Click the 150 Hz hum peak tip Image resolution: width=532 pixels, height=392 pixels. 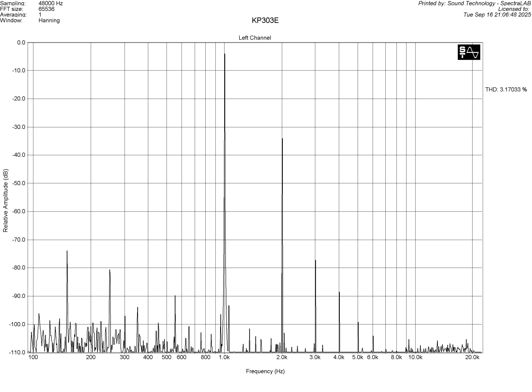tap(67, 251)
